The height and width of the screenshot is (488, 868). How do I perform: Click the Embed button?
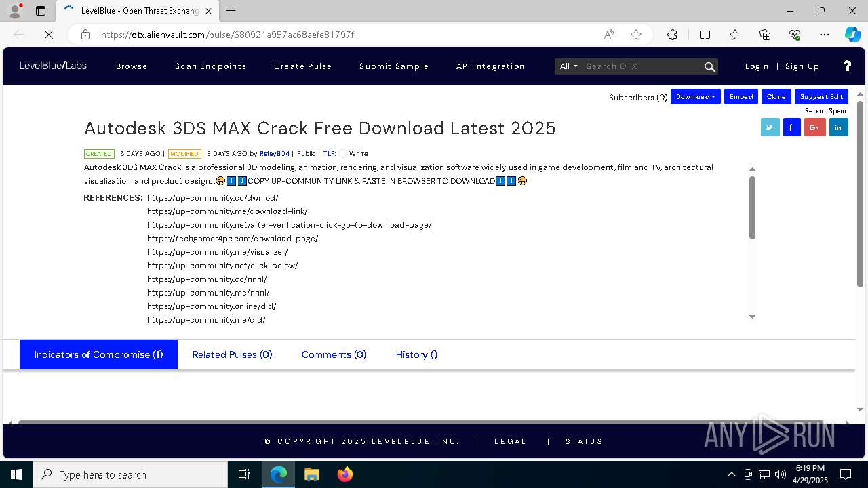click(x=741, y=97)
